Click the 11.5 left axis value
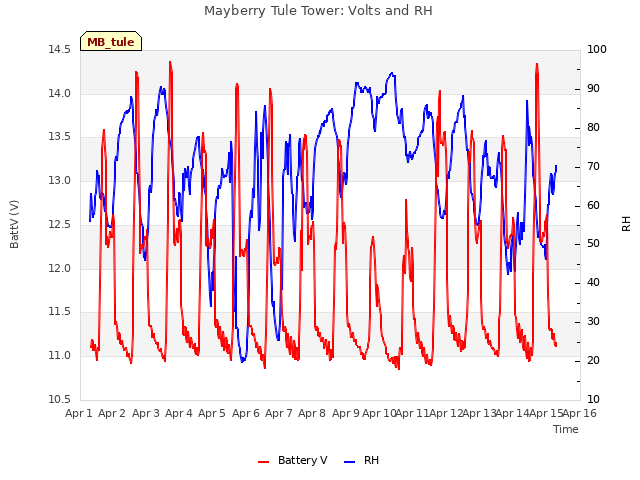The width and height of the screenshot is (640, 480). pyautogui.click(x=60, y=312)
